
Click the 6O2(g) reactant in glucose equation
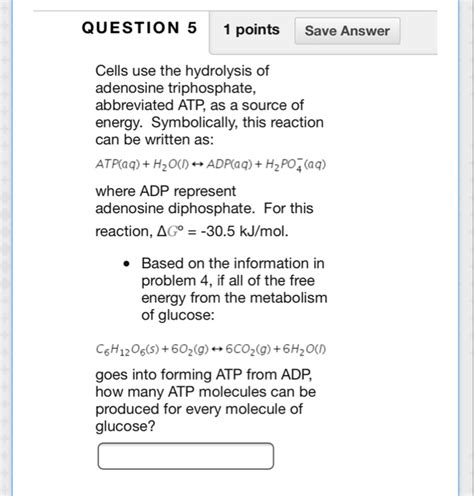coord(189,349)
